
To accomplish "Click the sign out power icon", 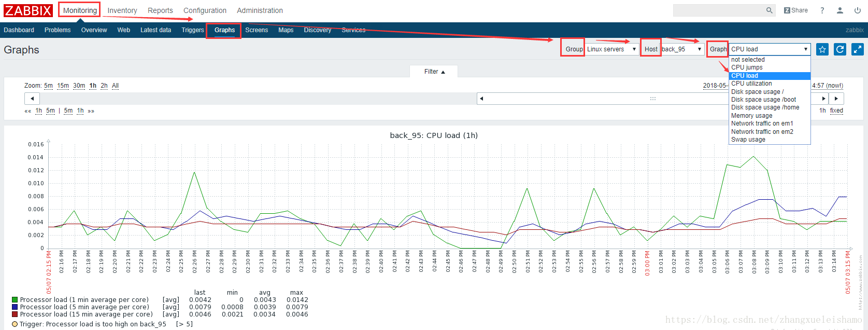I will [x=858, y=10].
